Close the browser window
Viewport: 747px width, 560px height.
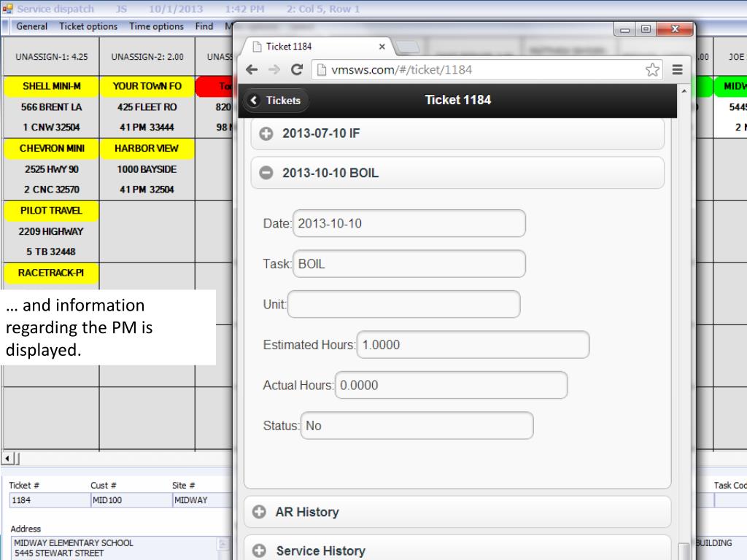tap(675, 29)
